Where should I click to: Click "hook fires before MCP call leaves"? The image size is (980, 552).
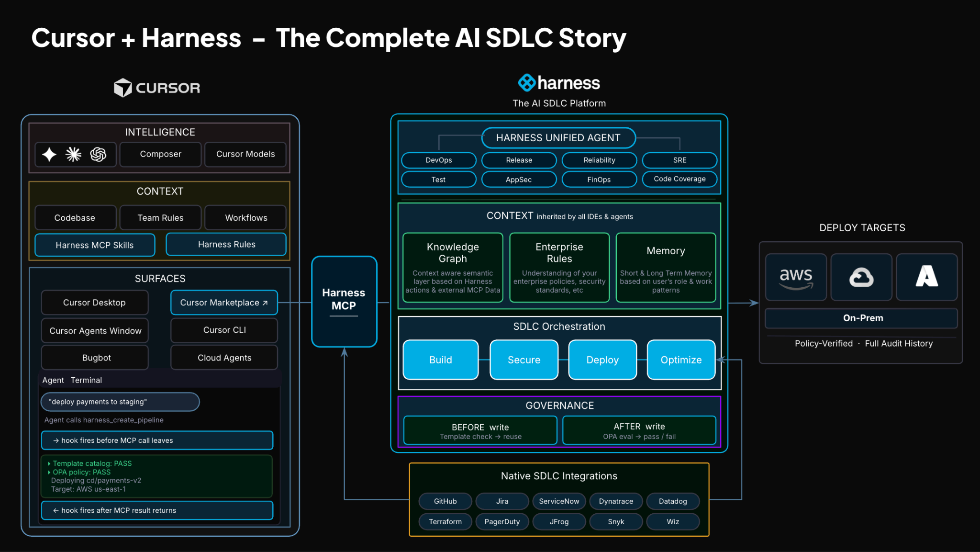point(157,440)
